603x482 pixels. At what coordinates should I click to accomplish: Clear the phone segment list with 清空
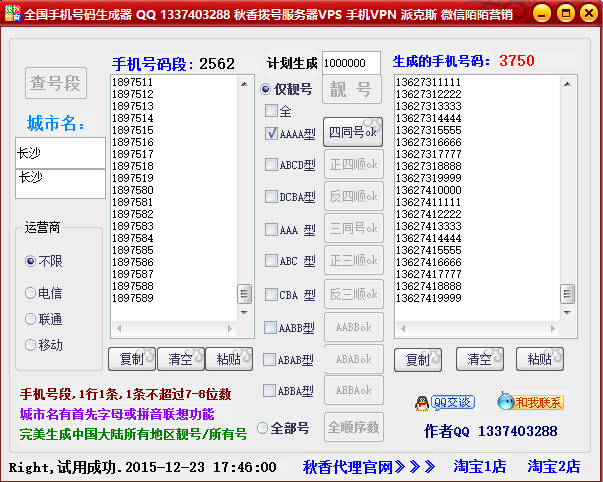pos(181,359)
